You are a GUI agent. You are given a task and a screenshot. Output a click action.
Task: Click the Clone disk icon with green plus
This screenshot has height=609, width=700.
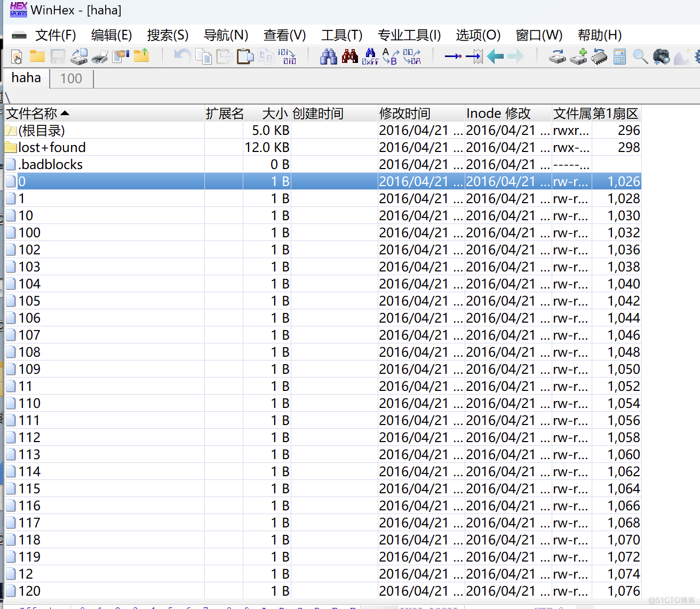578,57
